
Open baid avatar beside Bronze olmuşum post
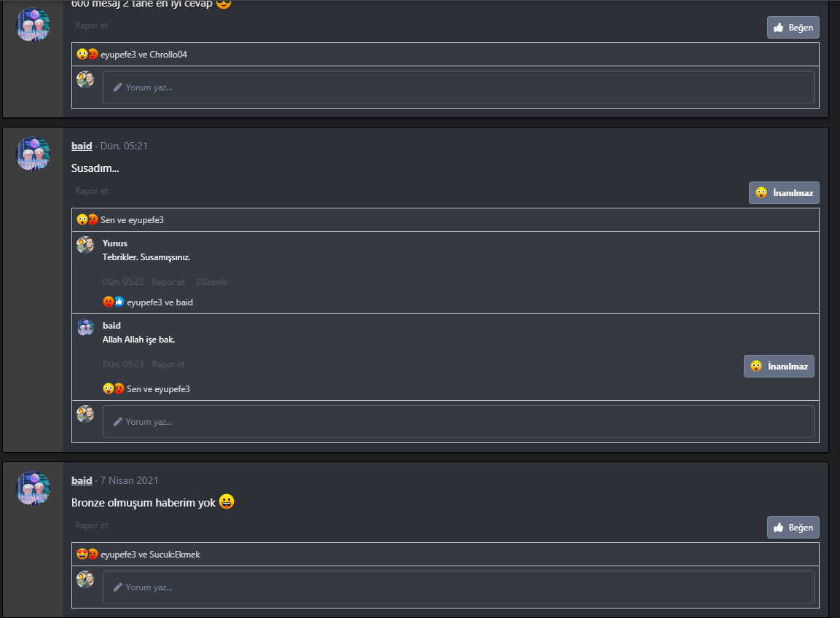pyautogui.click(x=34, y=488)
